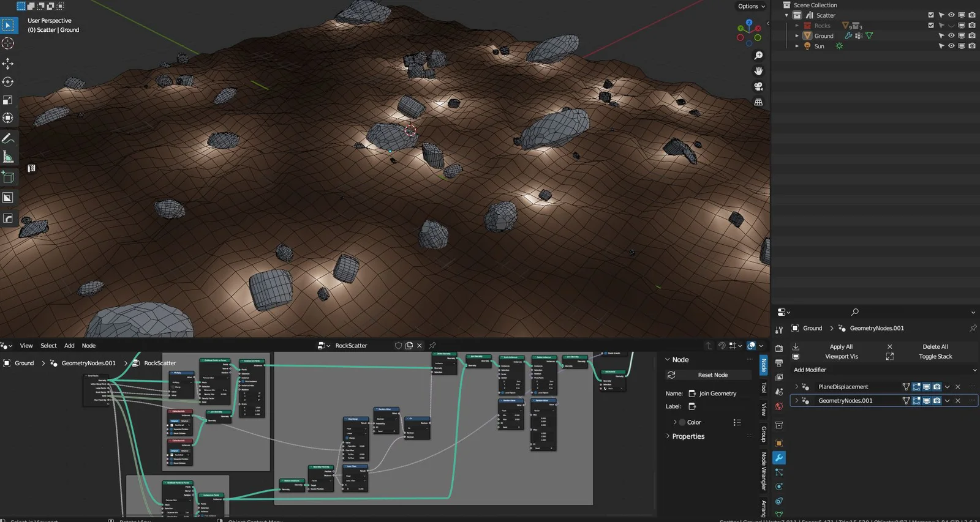Choose the Measure tool
Screen dimensions: 980x522
(x=8, y=157)
